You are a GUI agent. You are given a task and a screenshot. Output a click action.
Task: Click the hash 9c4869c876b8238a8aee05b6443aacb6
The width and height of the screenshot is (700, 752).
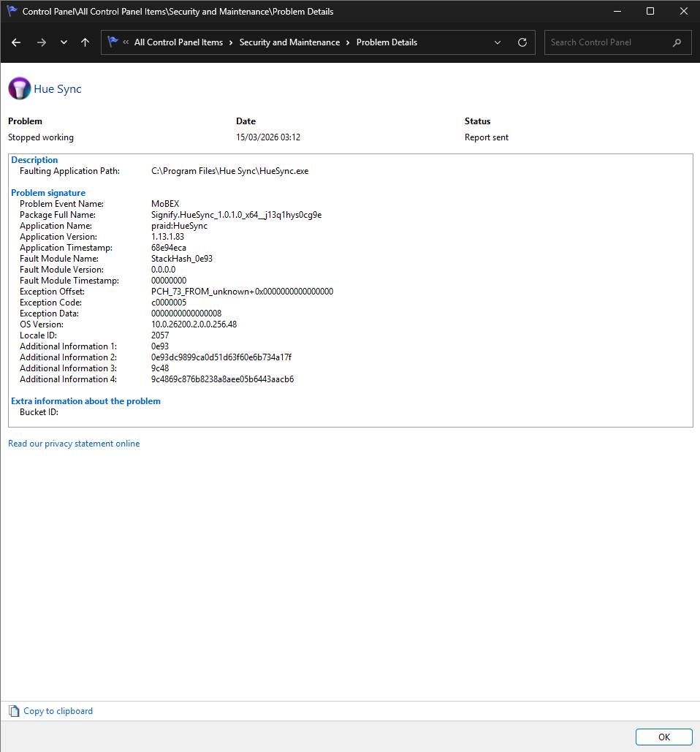pos(222,379)
